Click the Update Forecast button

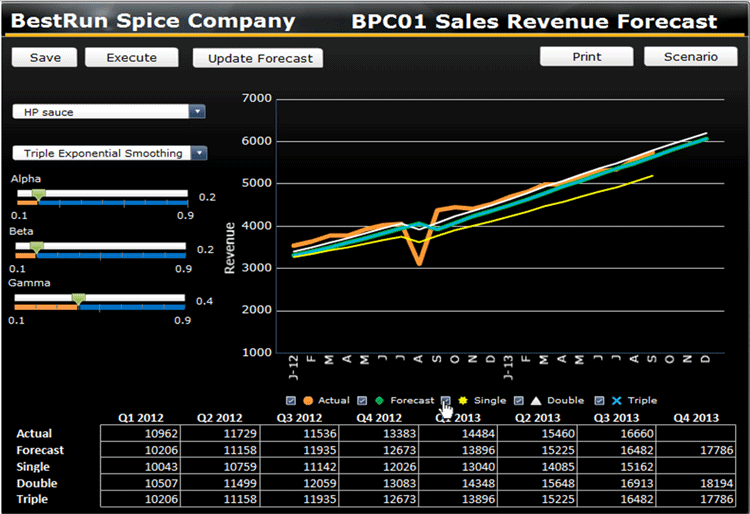click(x=258, y=58)
